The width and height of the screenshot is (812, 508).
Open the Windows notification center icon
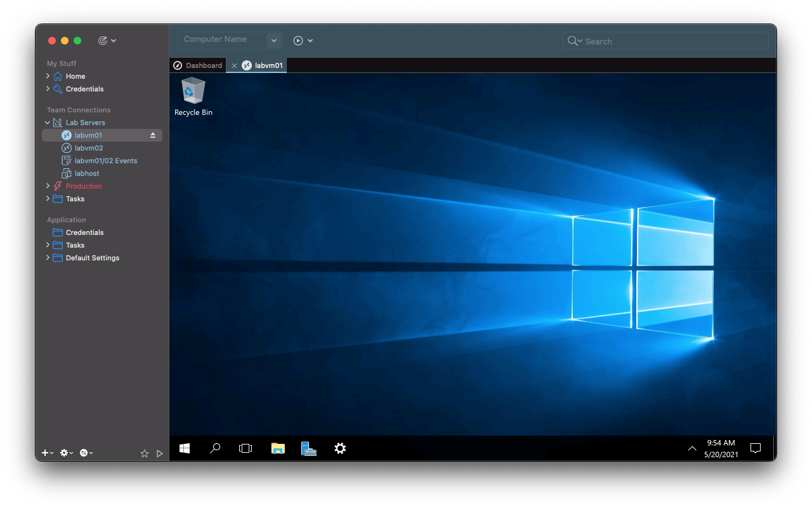click(756, 448)
